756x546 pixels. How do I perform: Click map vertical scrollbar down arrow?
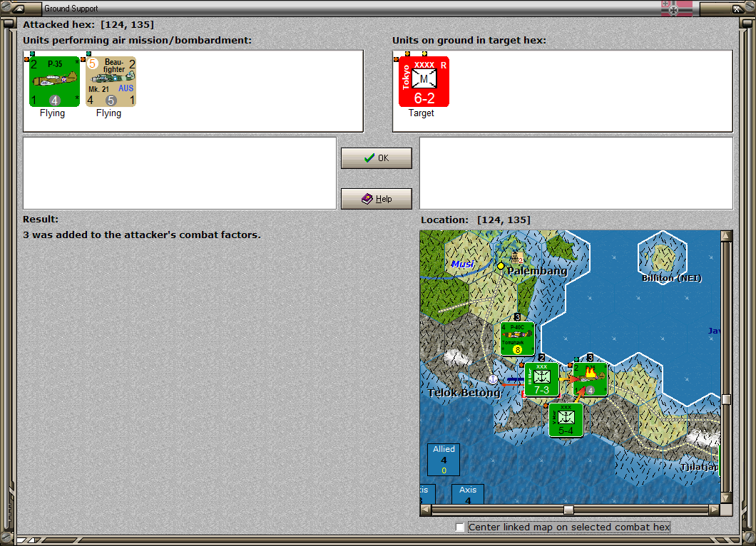pyautogui.click(x=726, y=498)
